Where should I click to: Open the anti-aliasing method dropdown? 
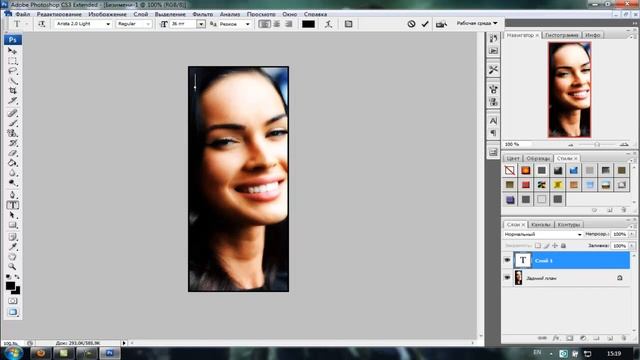coord(247,24)
